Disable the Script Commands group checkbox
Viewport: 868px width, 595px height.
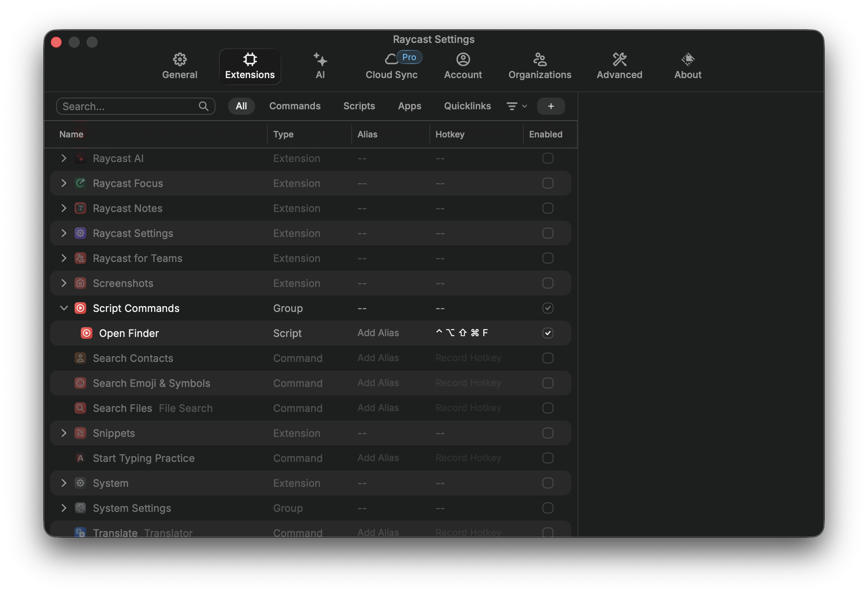click(548, 308)
